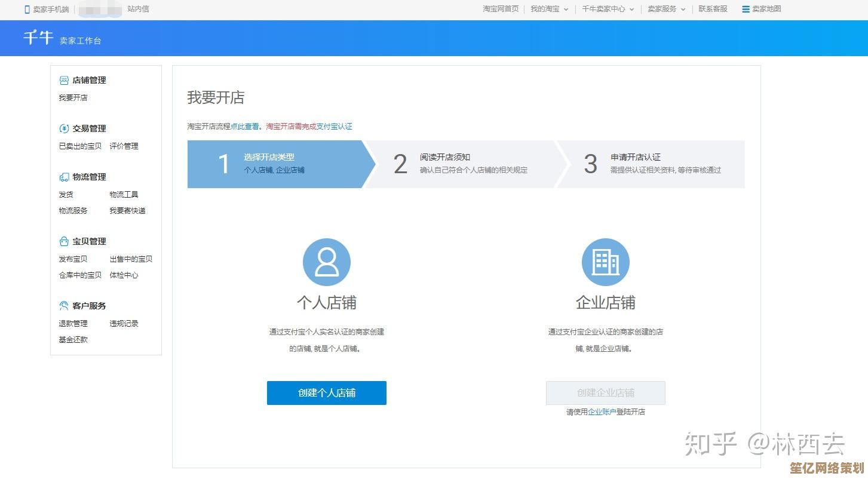The image size is (868, 479).
Task: Go to 淘宝网首页 in top bar
Action: click(x=501, y=9)
